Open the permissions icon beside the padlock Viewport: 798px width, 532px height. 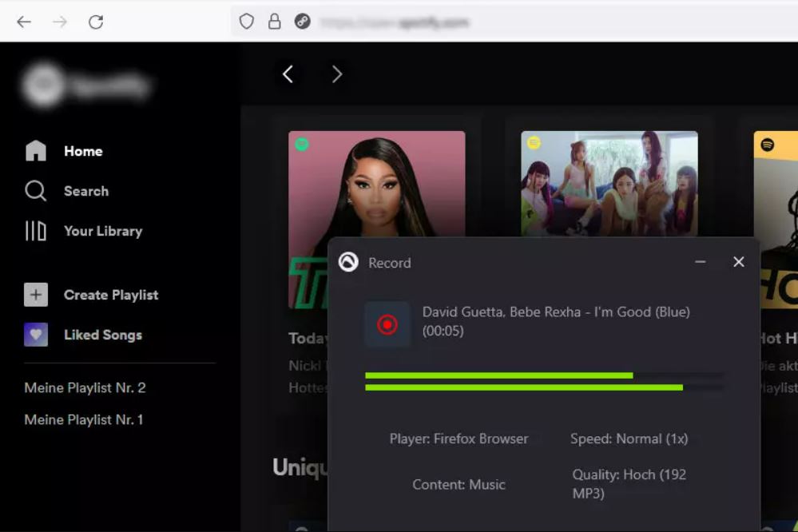(302, 22)
